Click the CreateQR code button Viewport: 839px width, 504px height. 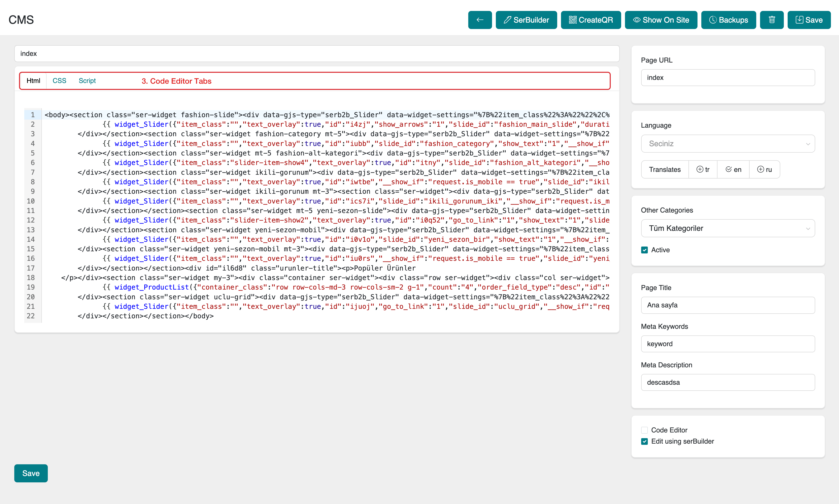point(591,20)
